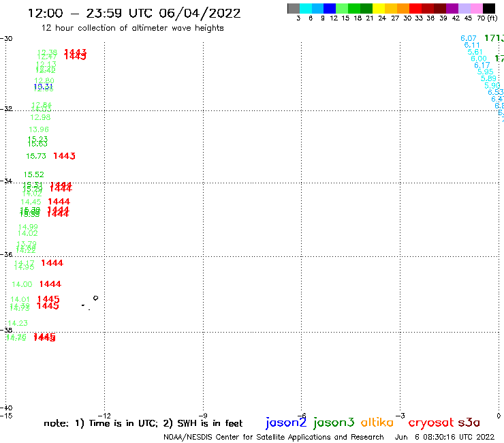Click the pink swatch in the color scale
This screenshot has width=504, height=443.
point(476,8)
